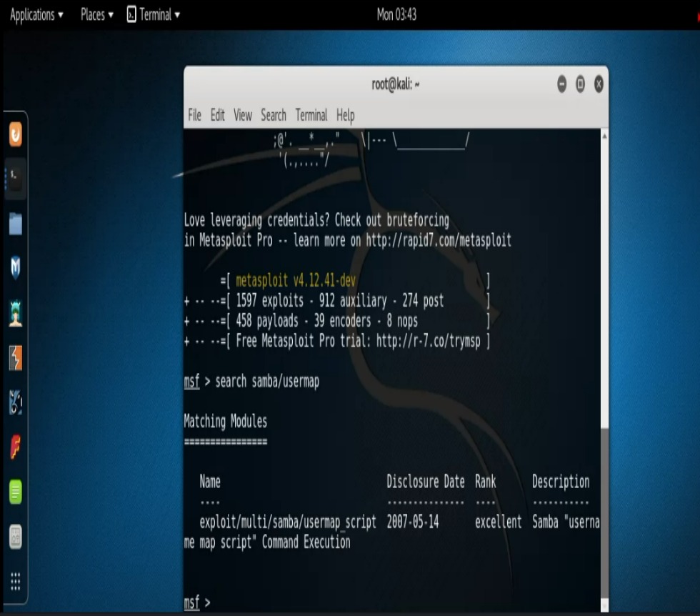
Task: Open the View menu
Action: tap(243, 115)
